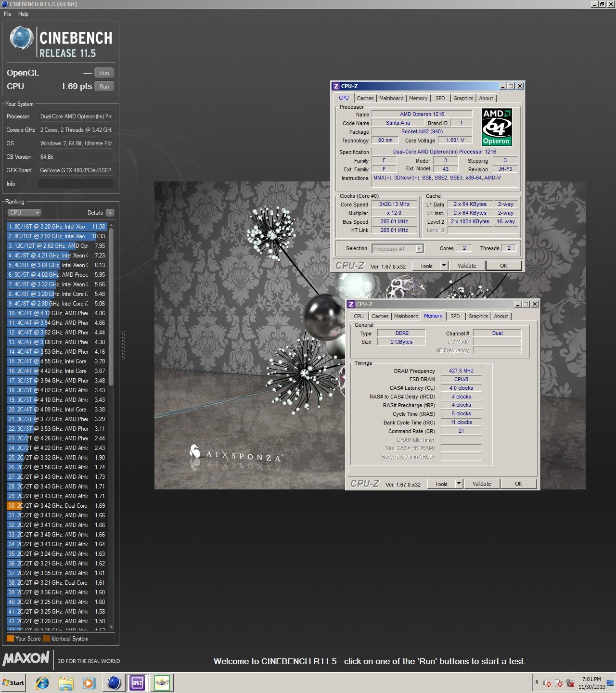Switch to About tab in lower CPU-Z window
Viewport: 616px width, 693px height.
pyautogui.click(x=501, y=316)
